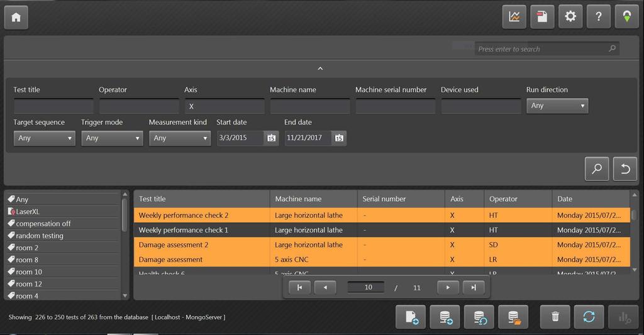Viewport: 644px width, 335px height.
Task: Focus the Test title filter field
Action: point(53,106)
